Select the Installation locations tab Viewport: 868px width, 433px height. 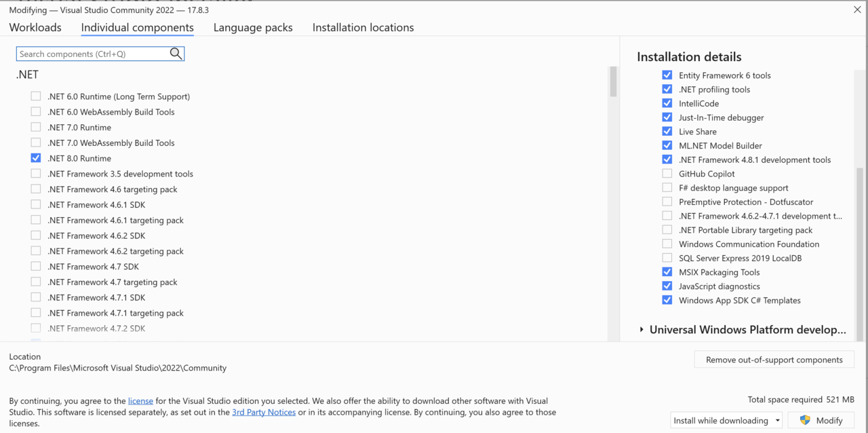click(x=363, y=27)
